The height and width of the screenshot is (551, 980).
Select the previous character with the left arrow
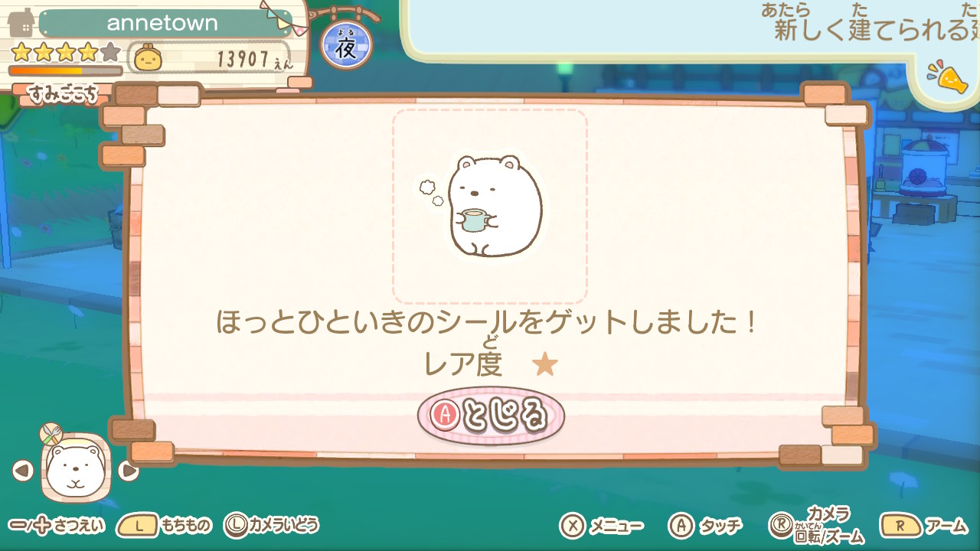point(23,471)
